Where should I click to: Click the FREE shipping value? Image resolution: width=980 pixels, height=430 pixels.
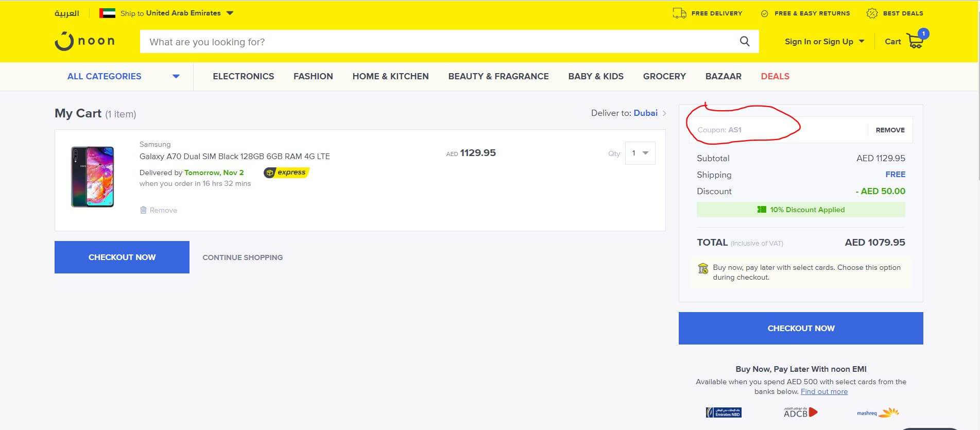pos(895,175)
